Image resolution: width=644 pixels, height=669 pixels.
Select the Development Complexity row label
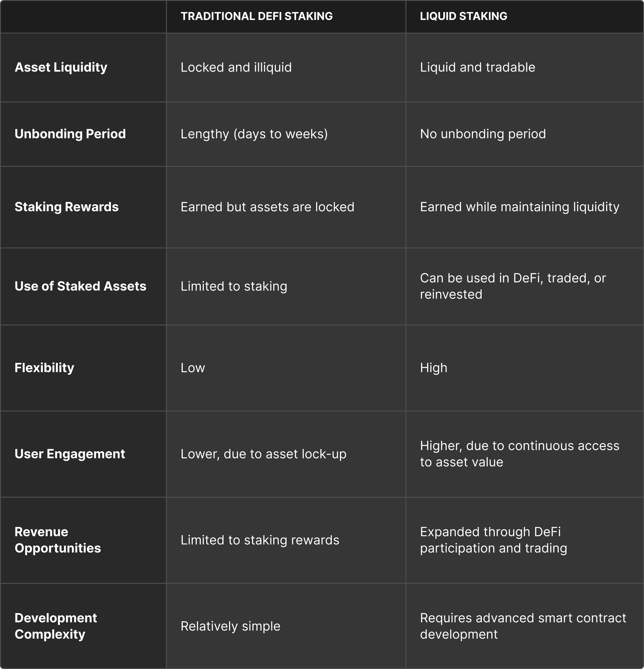56,626
